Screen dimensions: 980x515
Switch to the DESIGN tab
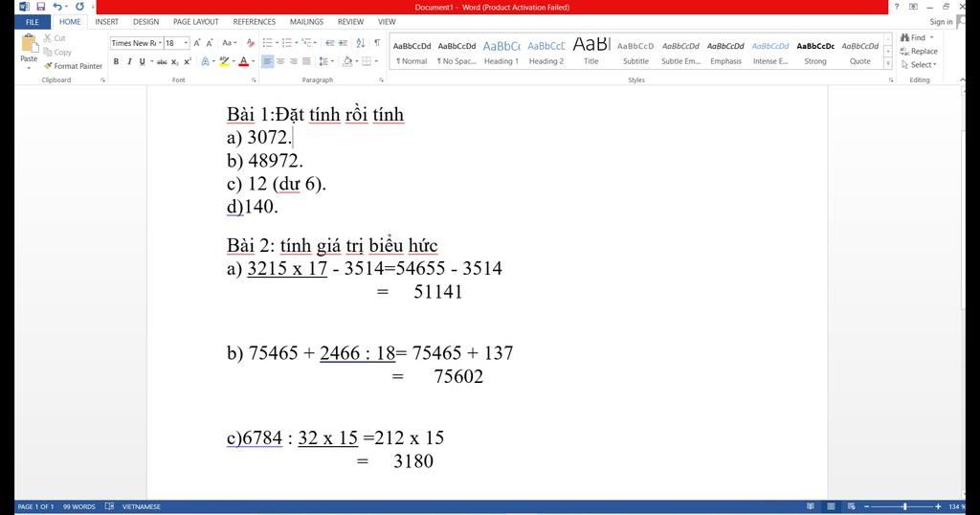click(145, 22)
